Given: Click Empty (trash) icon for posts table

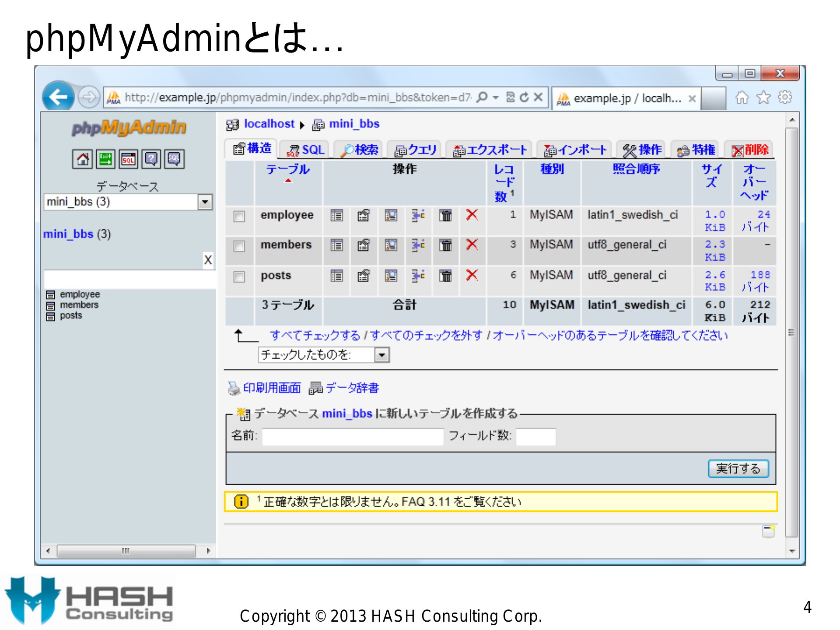Looking at the screenshot, I should (445, 276).
